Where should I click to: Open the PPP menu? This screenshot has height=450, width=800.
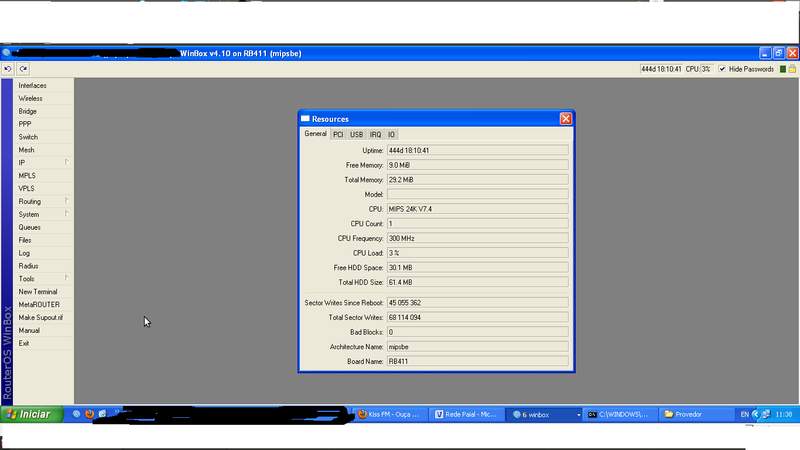pyautogui.click(x=24, y=124)
